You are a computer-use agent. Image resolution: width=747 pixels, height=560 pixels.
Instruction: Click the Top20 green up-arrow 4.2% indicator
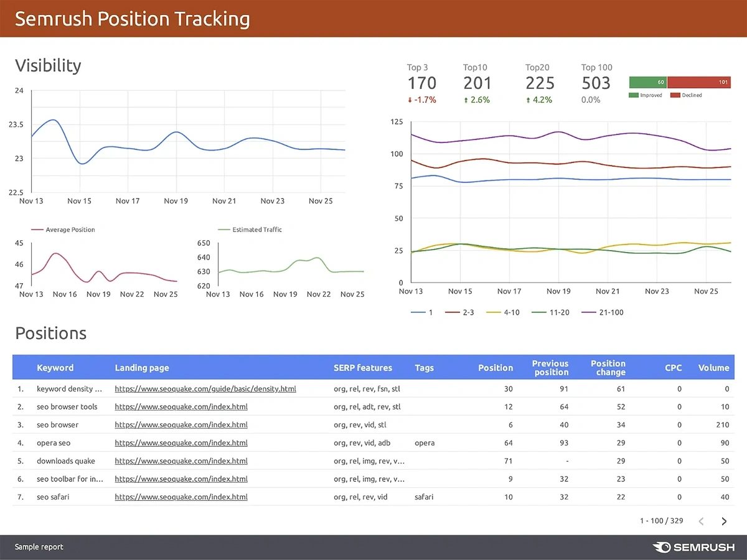[x=539, y=100]
